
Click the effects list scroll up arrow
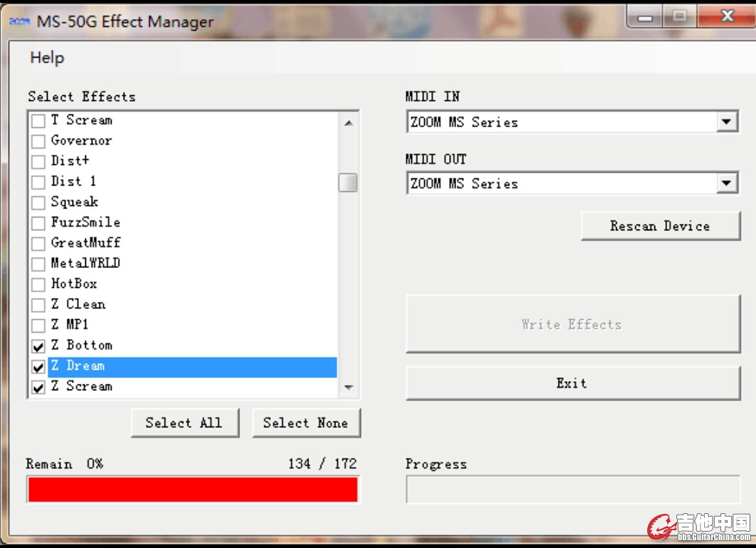click(x=349, y=123)
